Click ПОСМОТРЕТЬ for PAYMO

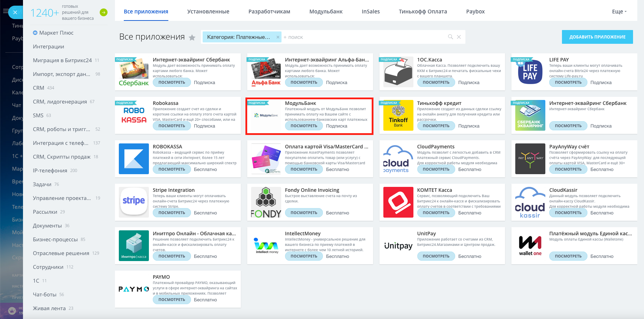[172, 300]
